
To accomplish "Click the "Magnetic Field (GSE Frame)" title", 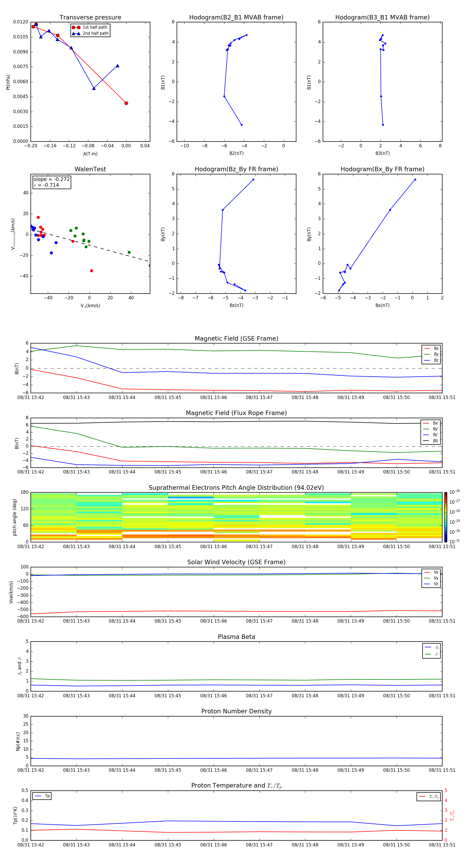I will [236, 339].
